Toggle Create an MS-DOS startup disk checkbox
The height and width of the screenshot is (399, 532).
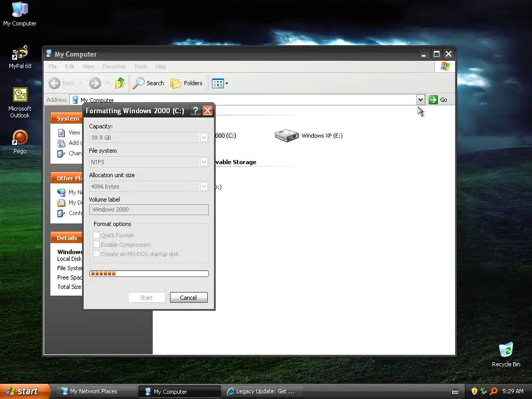[x=96, y=254]
